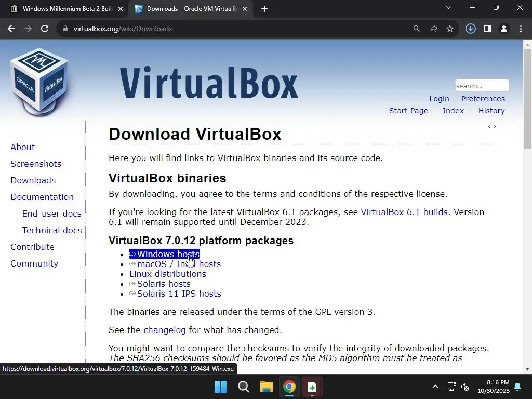The width and height of the screenshot is (532, 399).
Task: Open End-user docs in the sidebar
Action: (x=51, y=214)
